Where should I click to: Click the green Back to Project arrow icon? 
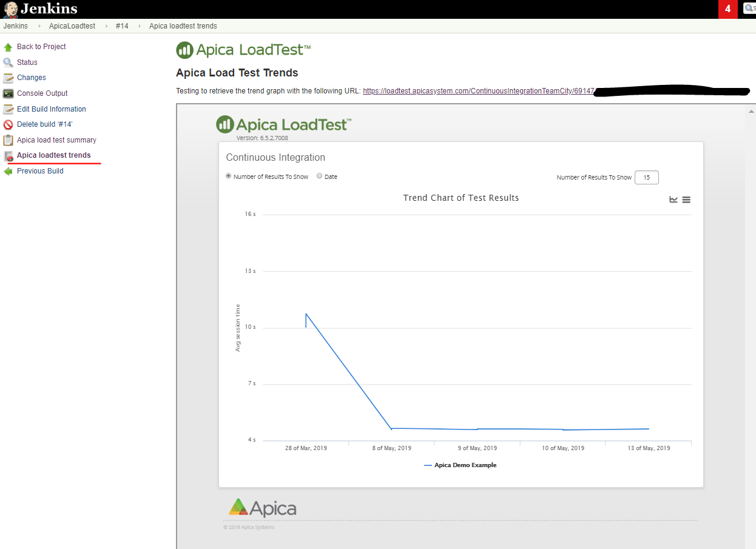pyautogui.click(x=8, y=47)
